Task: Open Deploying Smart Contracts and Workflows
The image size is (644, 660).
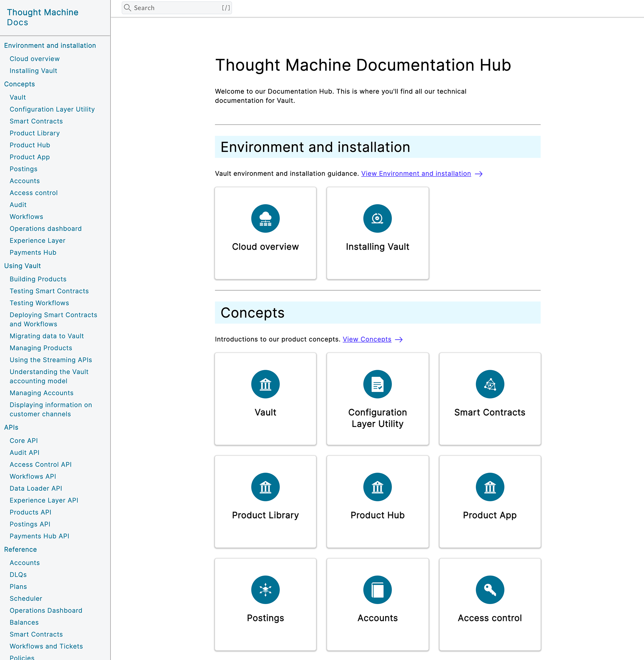Action: [53, 319]
